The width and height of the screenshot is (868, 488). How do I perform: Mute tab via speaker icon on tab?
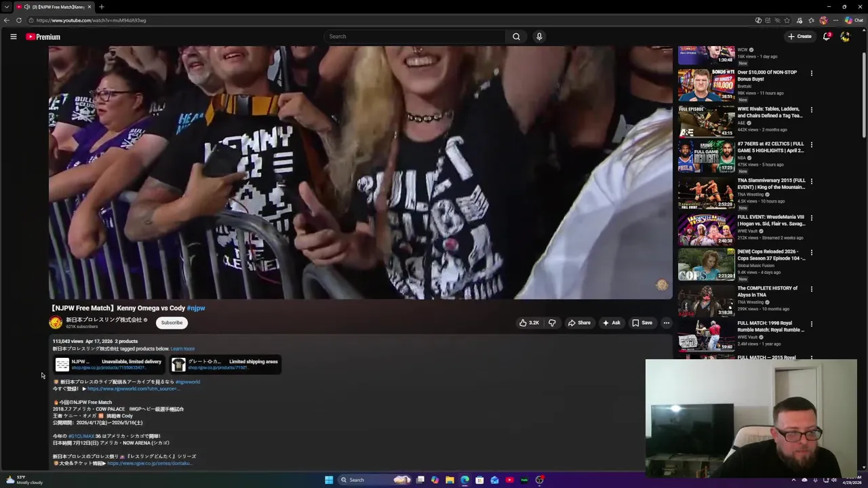(26, 7)
